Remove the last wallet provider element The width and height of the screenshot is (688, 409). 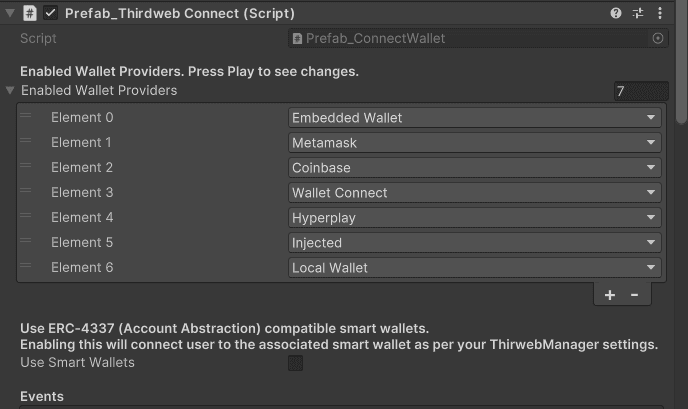[x=634, y=295]
